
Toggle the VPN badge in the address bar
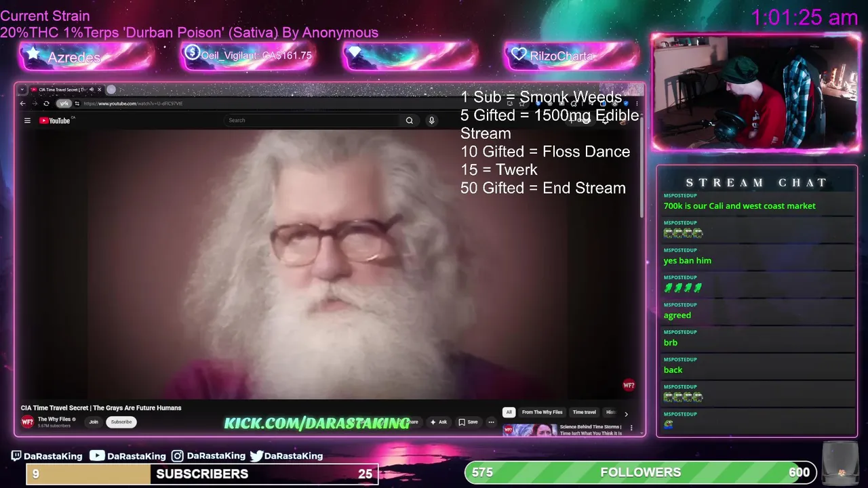64,104
